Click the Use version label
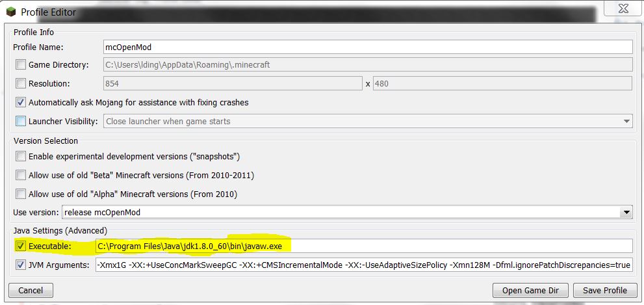The image size is (644, 305). pos(36,213)
